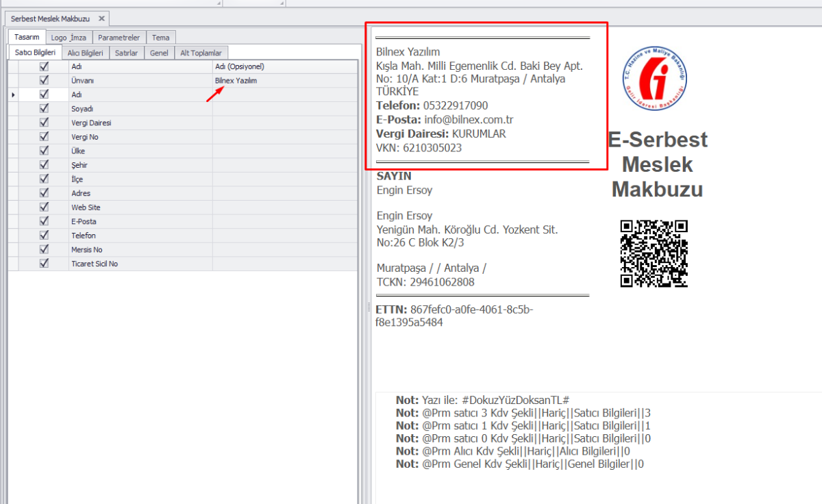This screenshot has height=504, width=822.
Task: Toggle the Mersis No checkbox
Action: tap(45, 249)
